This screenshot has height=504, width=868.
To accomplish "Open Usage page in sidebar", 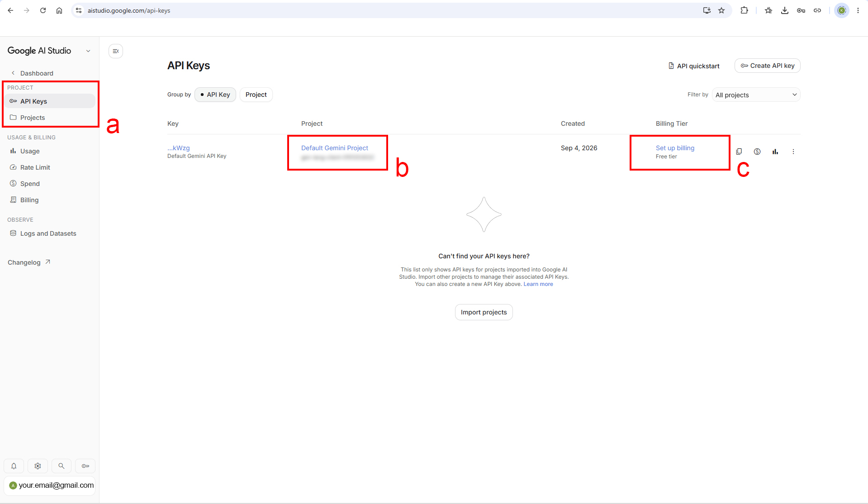I will click(50, 151).
